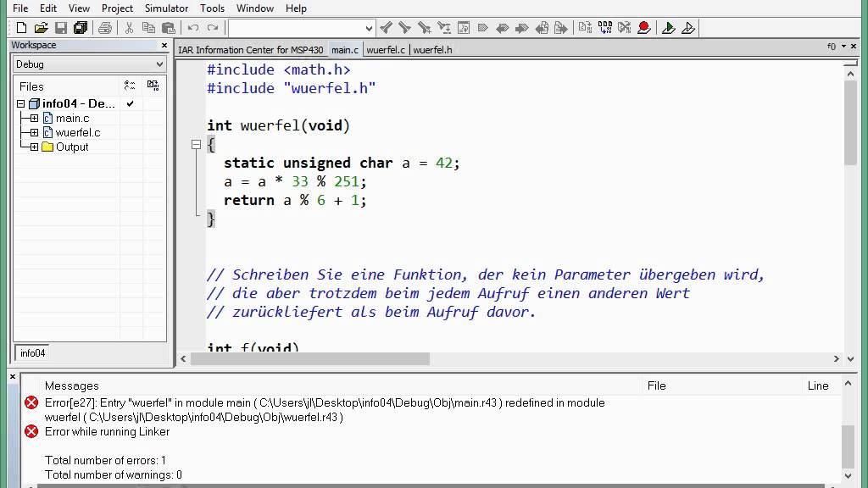The width and height of the screenshot is (868, 488).
Task: Switch to the main.c editor tab
Action: [x=345, y=50]
